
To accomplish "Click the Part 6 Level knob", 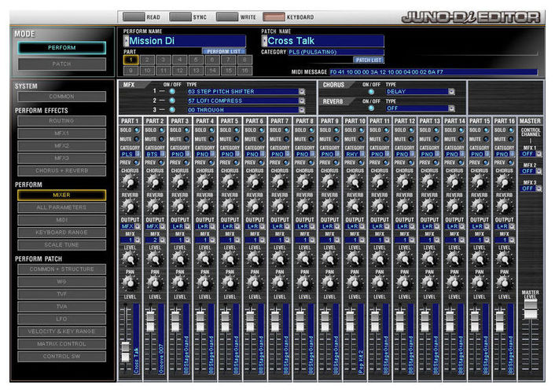I will tap(255, 259).
